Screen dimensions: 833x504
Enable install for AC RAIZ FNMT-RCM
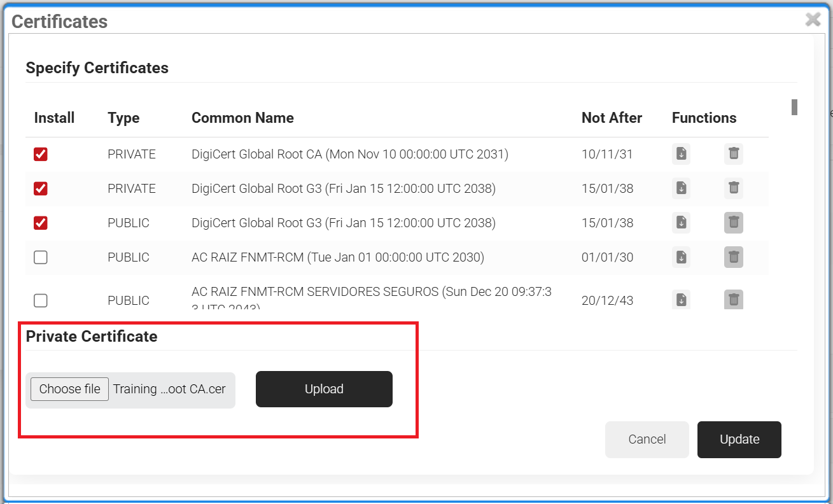41,257
